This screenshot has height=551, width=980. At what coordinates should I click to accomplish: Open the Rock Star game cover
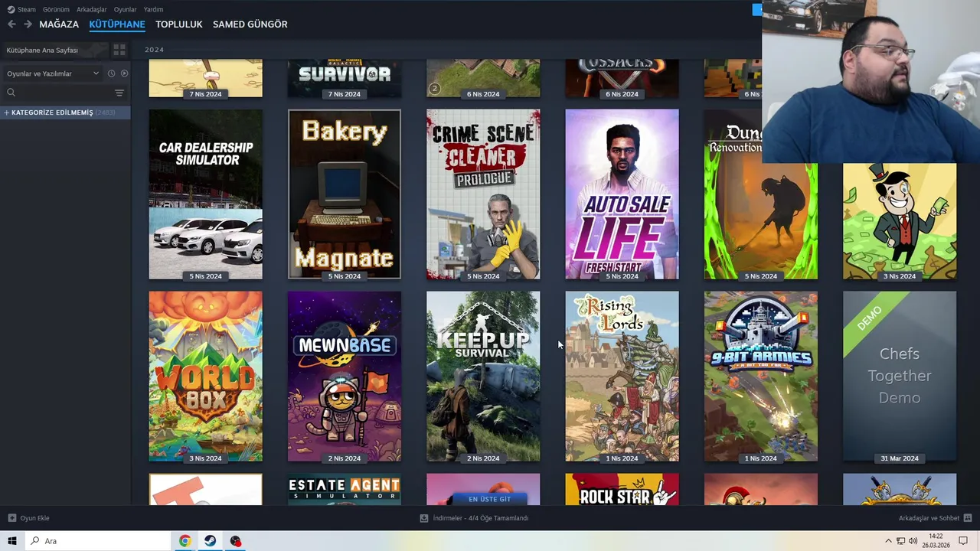(622, 490)
